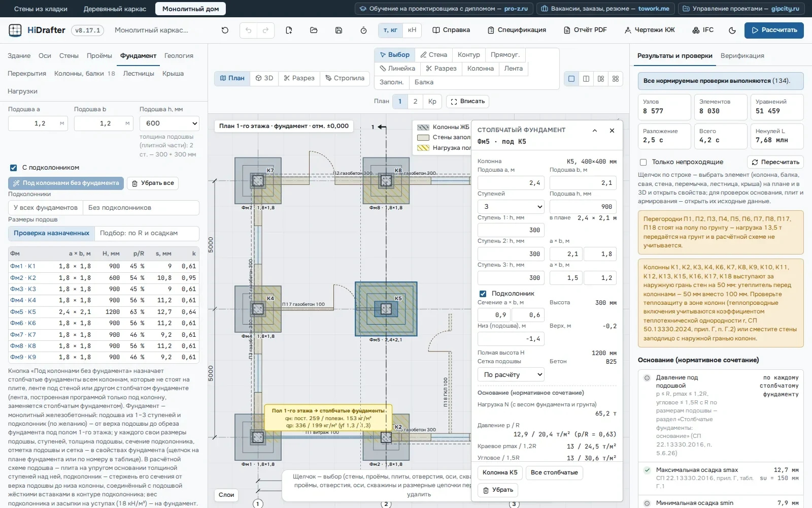This screenshot has height=508, width=812.
Task: Click the save diskette icon
Action: coord(339,30)
